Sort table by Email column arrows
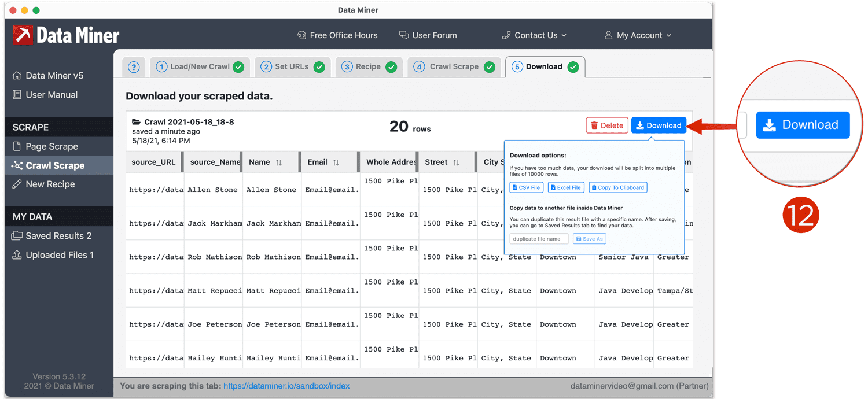The width and height of the screenshot is (868, 399). [336, 162]
